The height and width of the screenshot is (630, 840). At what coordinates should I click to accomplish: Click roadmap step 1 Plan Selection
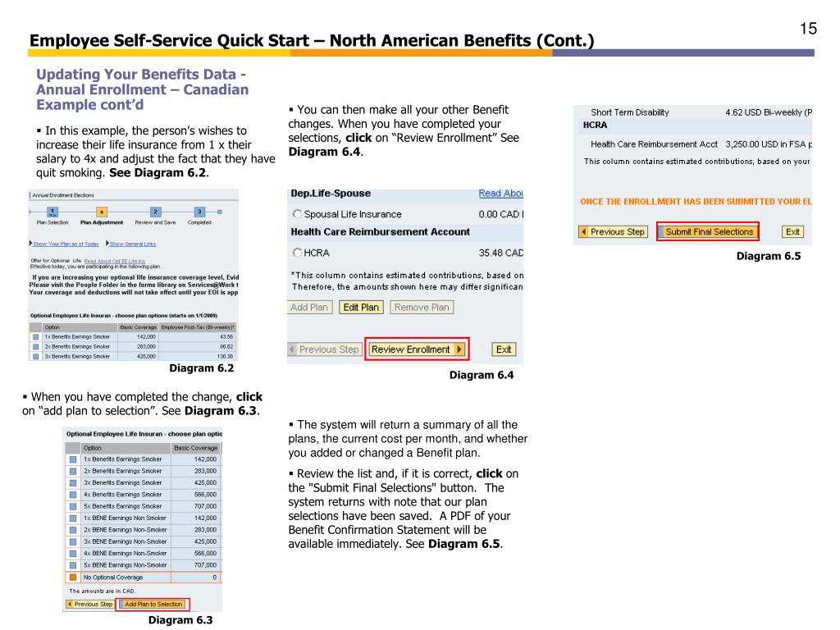coord(52,212)
